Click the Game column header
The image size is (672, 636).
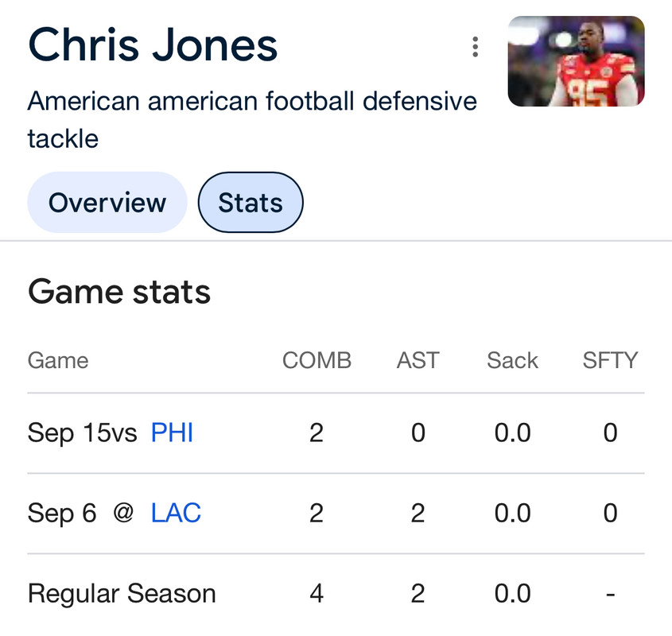pos(58,360)
